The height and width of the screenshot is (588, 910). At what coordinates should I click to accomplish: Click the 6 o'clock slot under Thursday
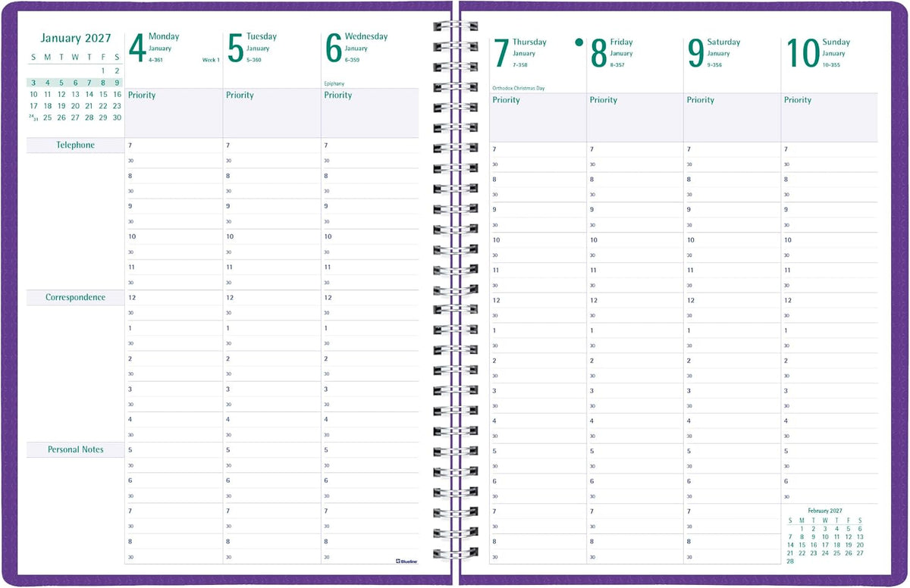[x=538, y=481]
